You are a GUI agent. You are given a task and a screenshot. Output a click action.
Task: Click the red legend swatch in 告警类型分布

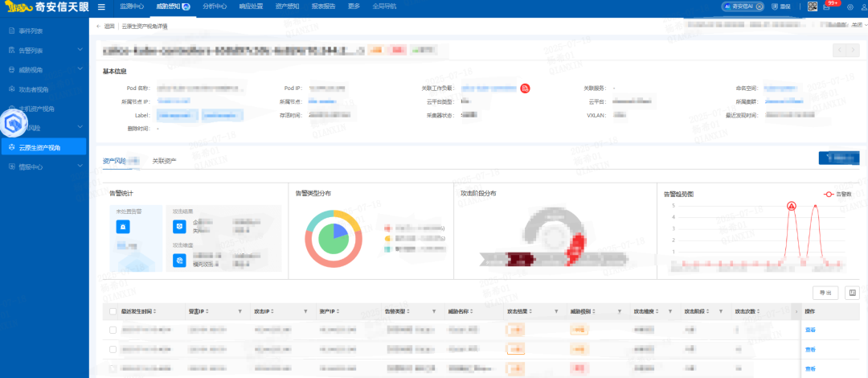tap(388, 228)
